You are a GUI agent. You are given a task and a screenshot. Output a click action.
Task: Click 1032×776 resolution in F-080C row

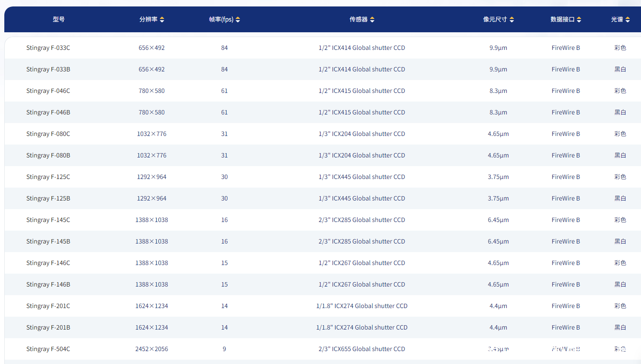[x=152, y=134]
